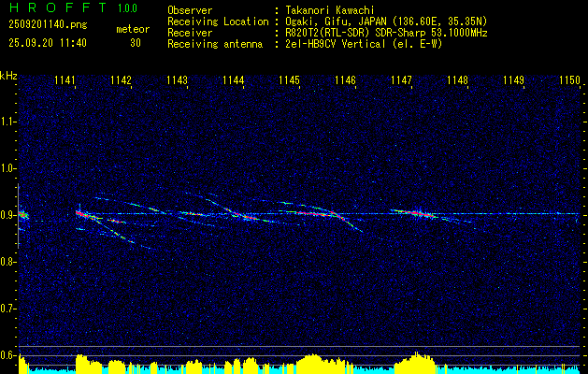Click time marker 1149
The height and width of the screenshot is (374, 588).
(x=513, y=79)
